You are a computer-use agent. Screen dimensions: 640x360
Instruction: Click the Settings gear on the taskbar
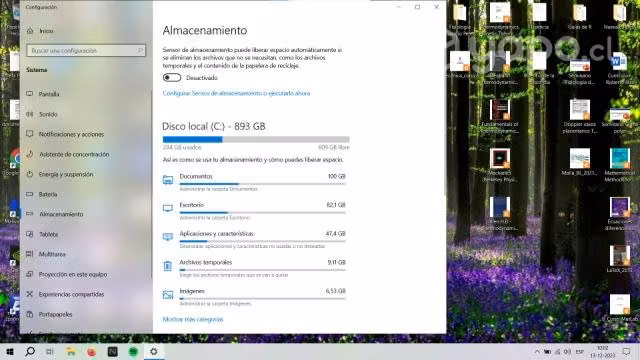coord(154,351)
